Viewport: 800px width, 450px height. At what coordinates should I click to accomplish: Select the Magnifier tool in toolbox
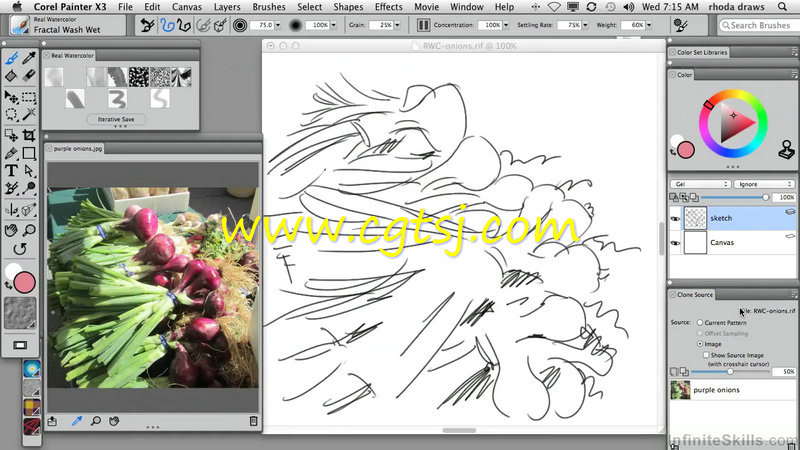(x=29, y=230)
